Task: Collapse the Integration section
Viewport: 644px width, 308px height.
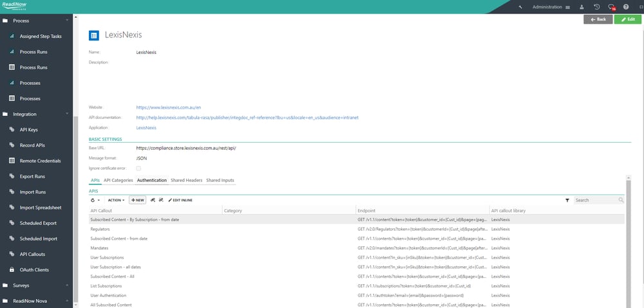Action: click(67, 114)
